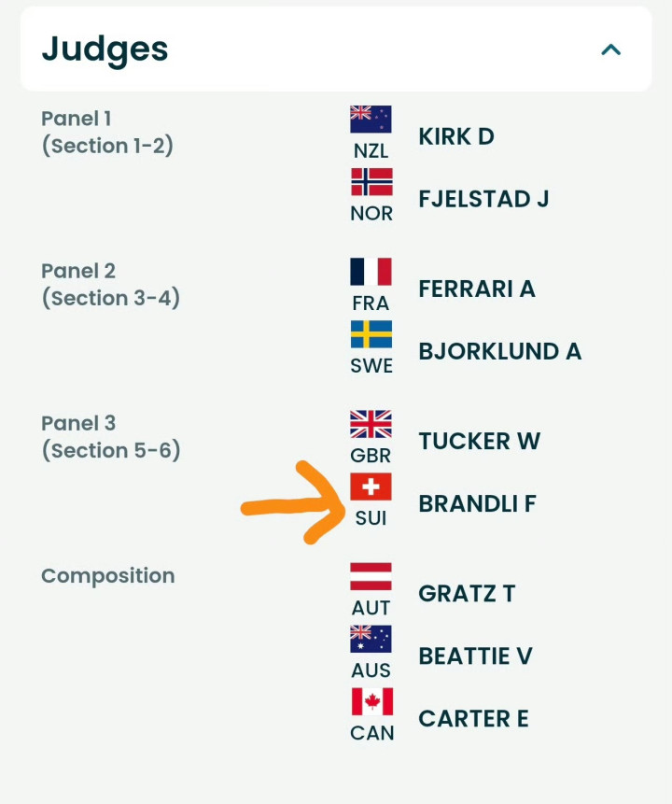Image resolution: width=672 pixels, height=804 pixels.
Task: Click the Australia flag icon
Action: [x=371, y=639]
